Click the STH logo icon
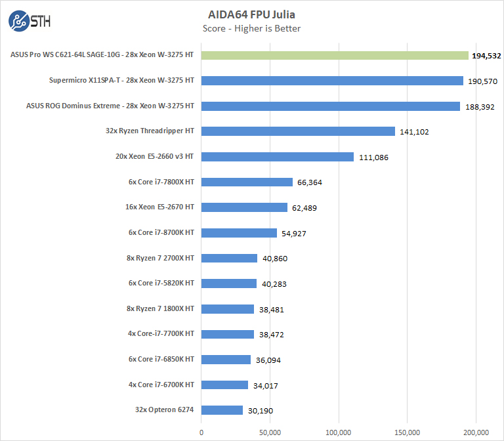 pyautogui.click(x=19, y=21)
